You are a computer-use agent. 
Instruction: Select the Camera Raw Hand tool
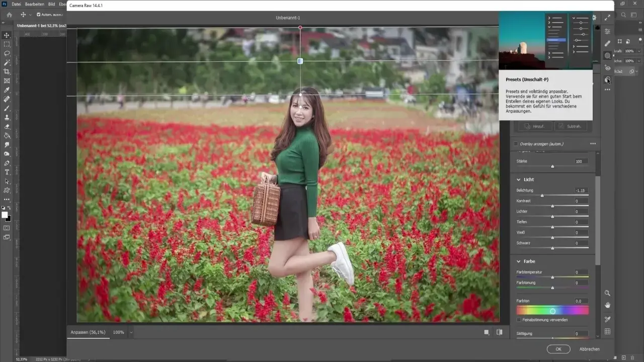[x=608, y=305]
